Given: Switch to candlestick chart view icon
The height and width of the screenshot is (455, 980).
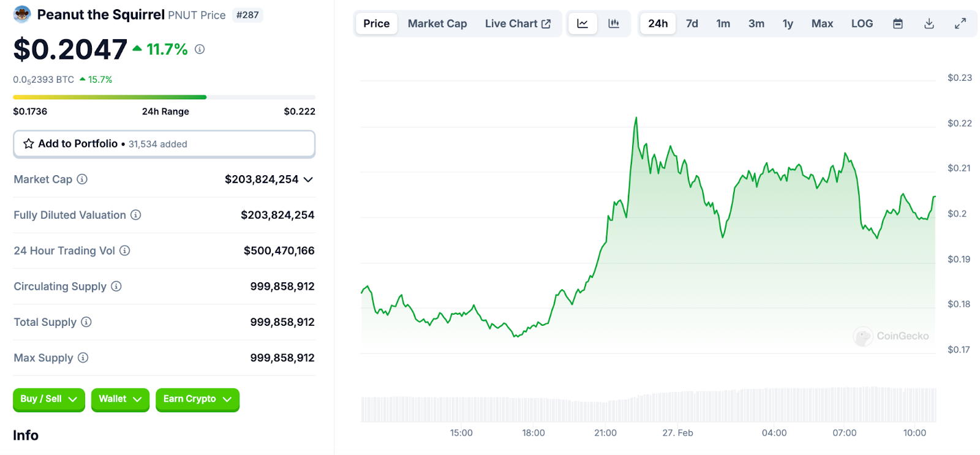Looking at the screenshot, I should click(x=614, y=24).
